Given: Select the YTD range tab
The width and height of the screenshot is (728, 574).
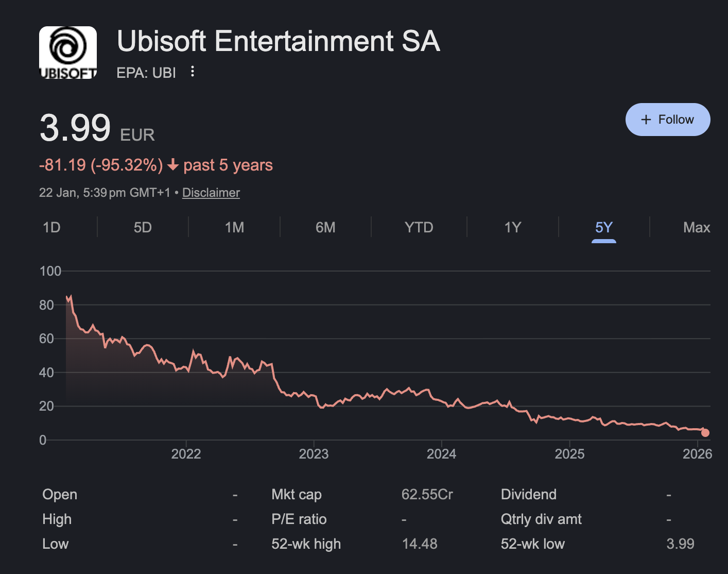Looking at the screenshot, I should pyautogui.click(x=419, y=227).
